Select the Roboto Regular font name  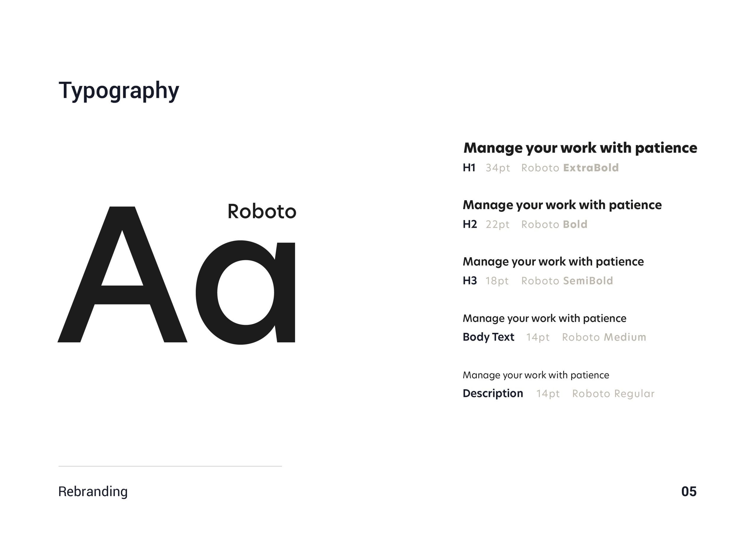[613, 394]
